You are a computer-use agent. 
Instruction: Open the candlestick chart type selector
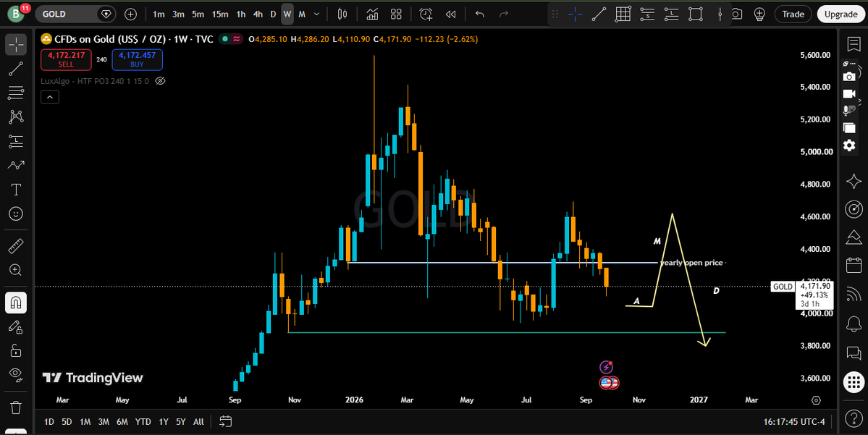342,14
